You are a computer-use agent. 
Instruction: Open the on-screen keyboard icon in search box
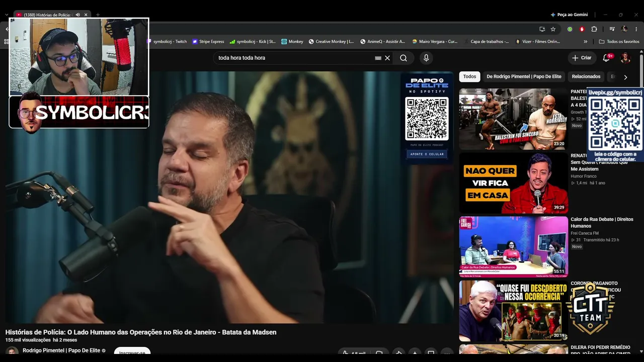point(378,58)
